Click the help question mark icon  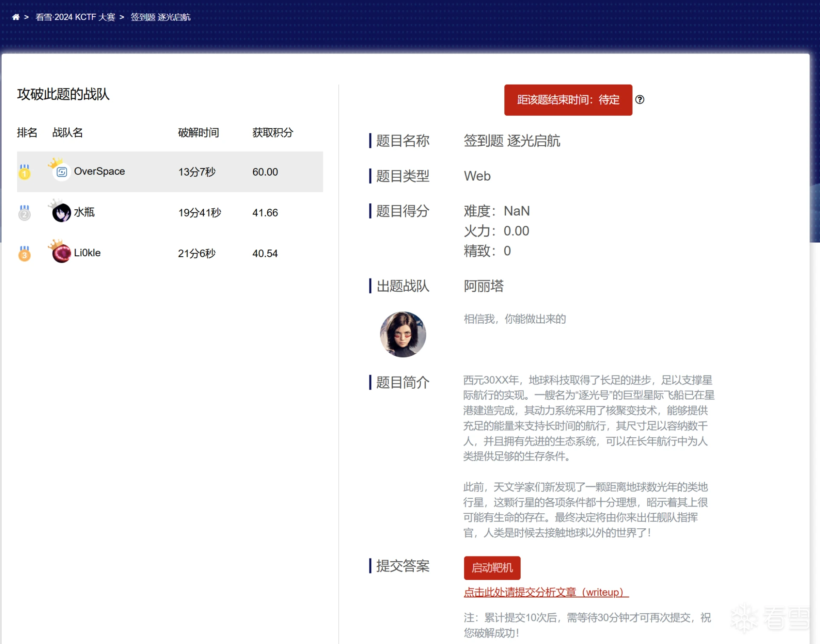coord(639,100)
